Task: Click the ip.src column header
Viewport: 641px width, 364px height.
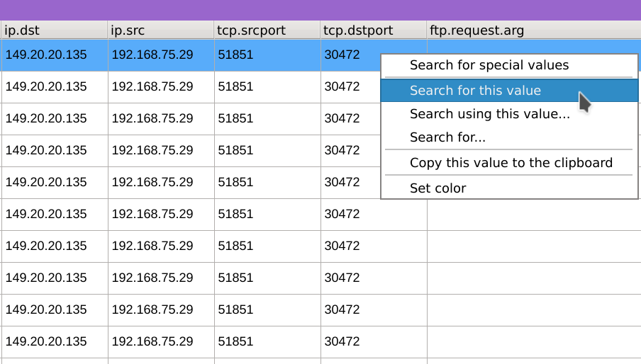Action: click(x=161, y=30)
